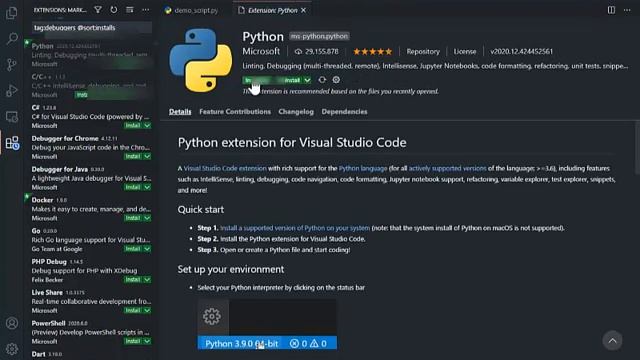Expand install dropdown for Live Share
The height and width of the screenshot is (360, 640).
pyautogui.click(x=147, y=311)
